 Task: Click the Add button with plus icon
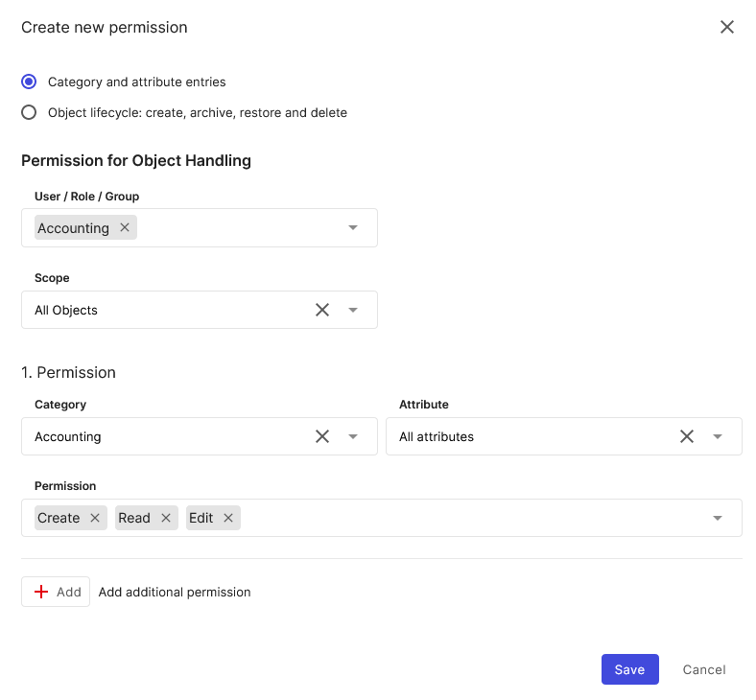click(x=56, y=592)
